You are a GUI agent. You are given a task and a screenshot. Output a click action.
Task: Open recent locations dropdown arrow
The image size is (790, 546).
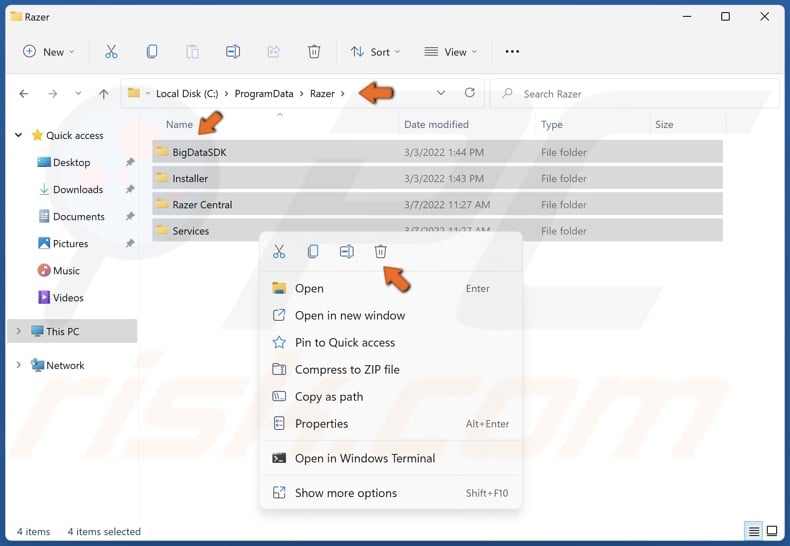click(78, 94)
